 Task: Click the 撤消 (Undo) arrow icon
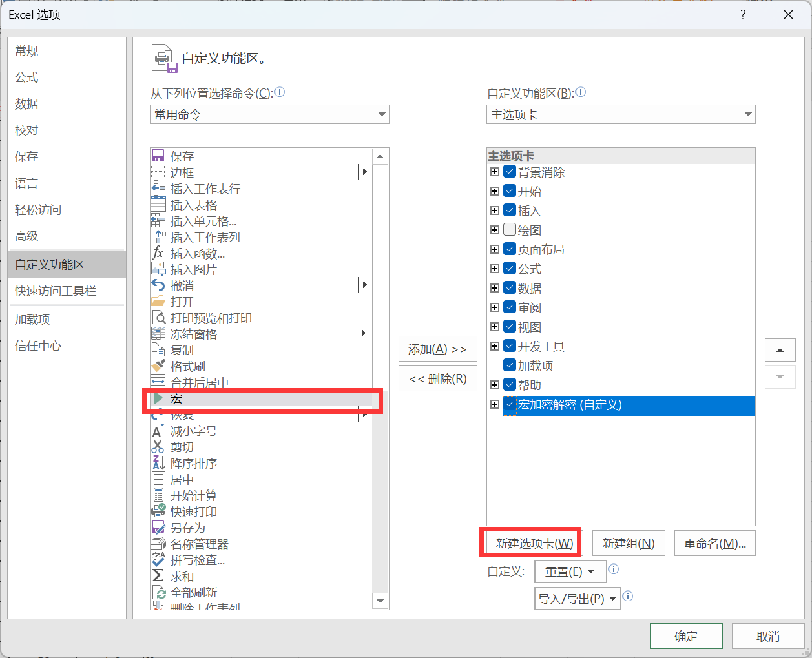click(158, 285)
